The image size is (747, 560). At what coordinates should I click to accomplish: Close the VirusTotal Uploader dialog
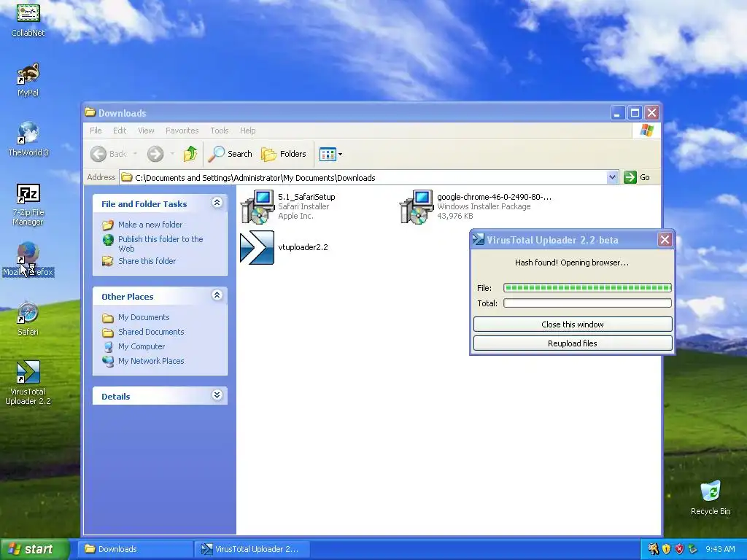coord(665,239)
